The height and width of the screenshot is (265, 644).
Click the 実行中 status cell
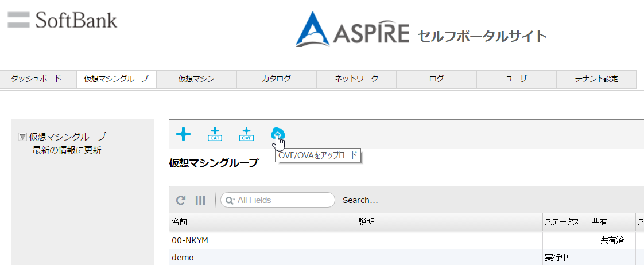point(566,257)
